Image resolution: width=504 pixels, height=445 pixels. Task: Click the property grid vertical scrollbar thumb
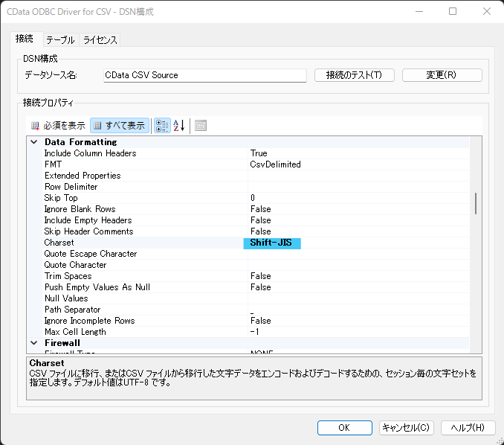coord(476,203)
